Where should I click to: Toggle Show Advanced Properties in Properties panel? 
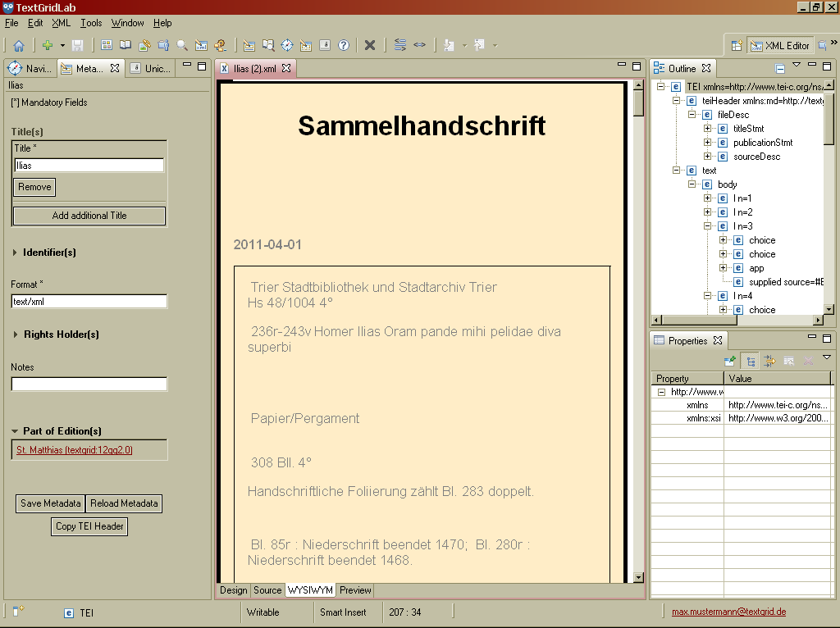pyautogui.click(x=769, y=361)
